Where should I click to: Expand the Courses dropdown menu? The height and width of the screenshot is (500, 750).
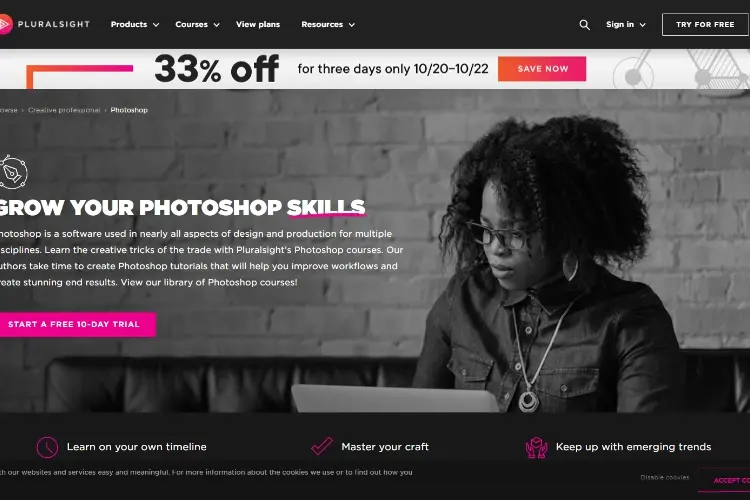tap(197, 24)
